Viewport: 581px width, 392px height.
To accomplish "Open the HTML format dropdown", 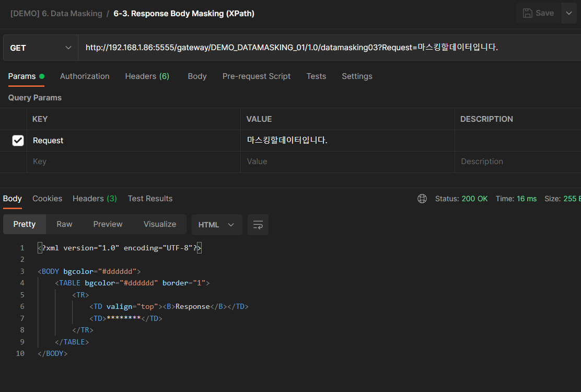I will click(216, 225).
